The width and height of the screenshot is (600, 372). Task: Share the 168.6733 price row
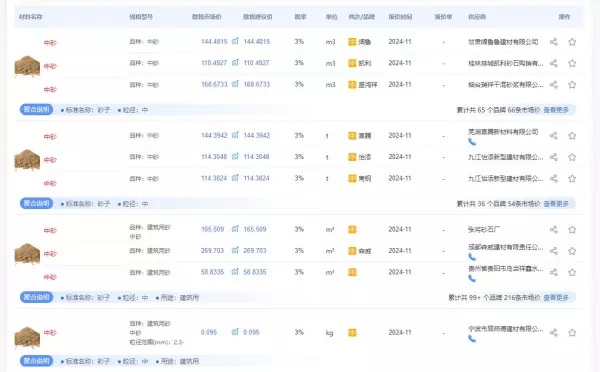pos(553,85)
